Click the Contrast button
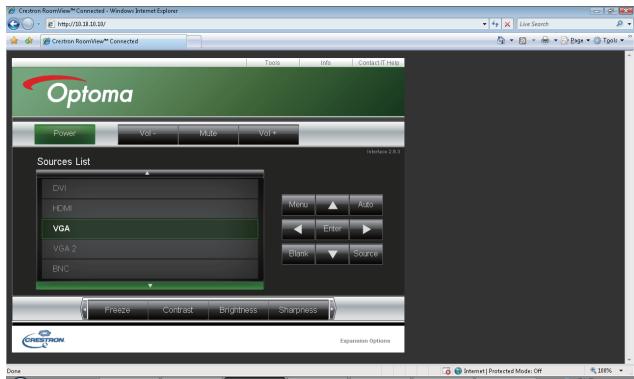The image size is (634, 379). (178, 310)
